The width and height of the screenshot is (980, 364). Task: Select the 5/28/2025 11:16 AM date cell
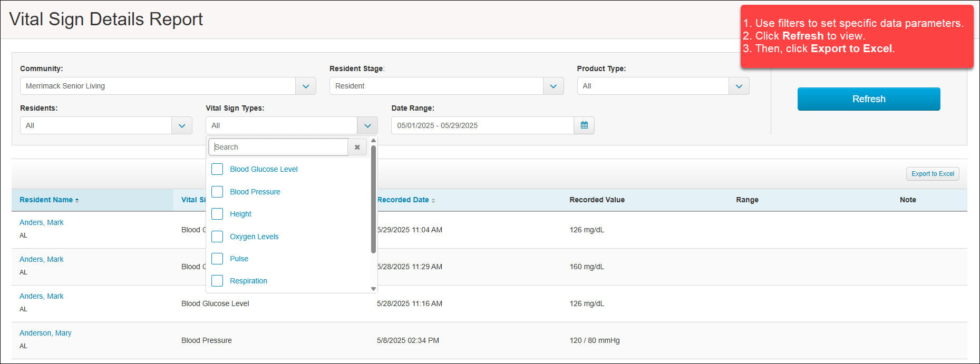point(410,303)
